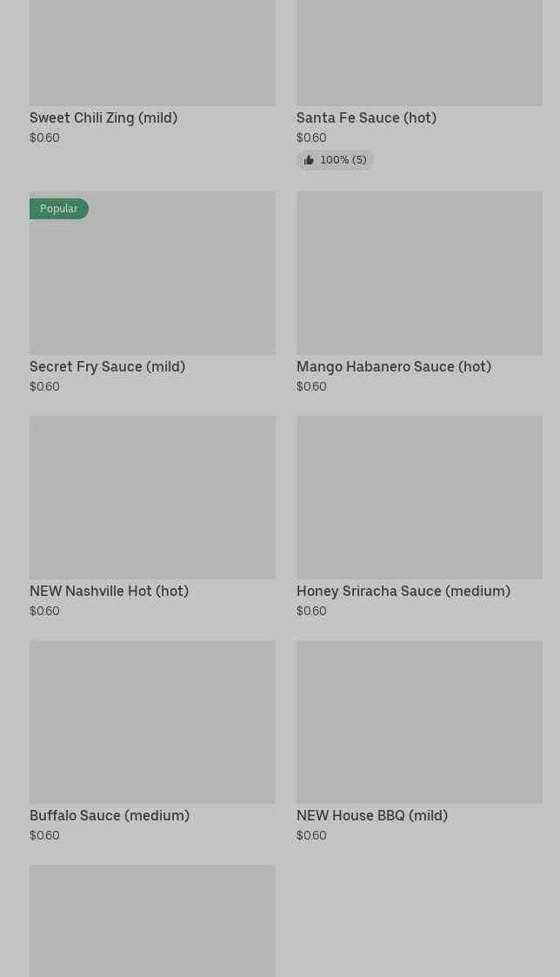Click the Nashville Hot product image
Screen dimensions: 560x977
pos(152,498)
